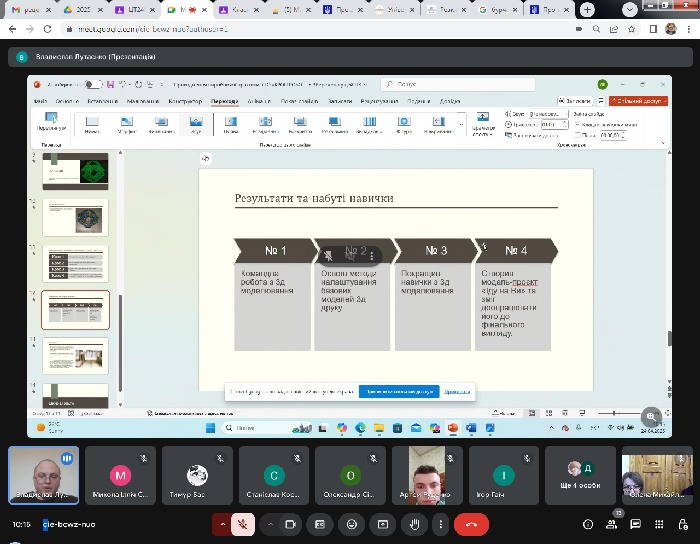Toggle the camera on

click(290, 524)
